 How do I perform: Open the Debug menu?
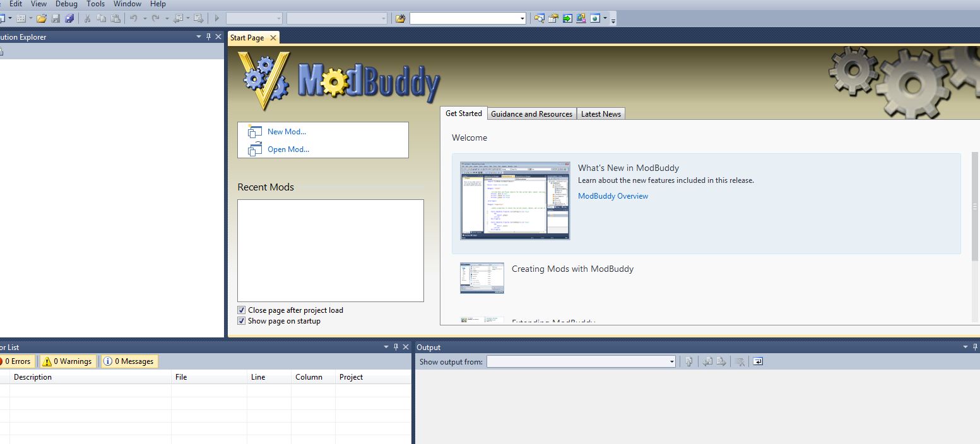tap(66, 4)
